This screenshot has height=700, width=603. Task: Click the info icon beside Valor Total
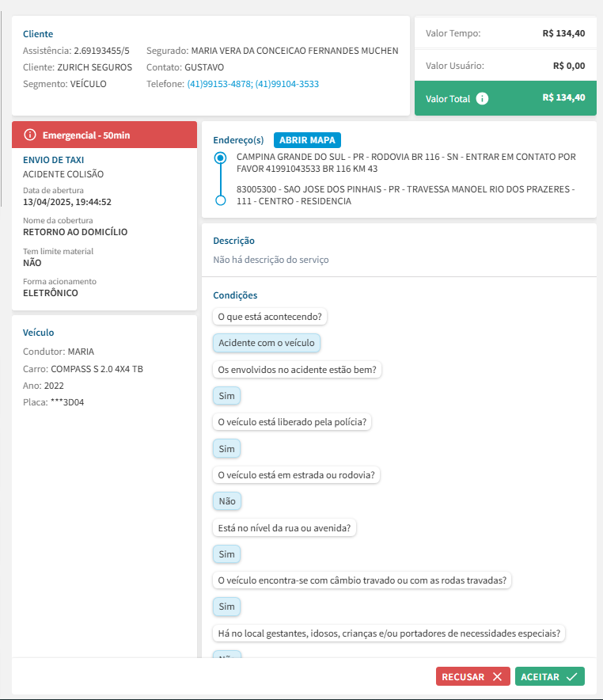483,99
